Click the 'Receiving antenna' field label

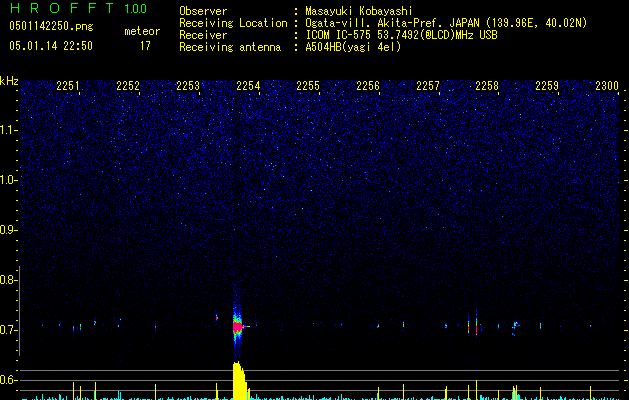click(x=230, y=47)
